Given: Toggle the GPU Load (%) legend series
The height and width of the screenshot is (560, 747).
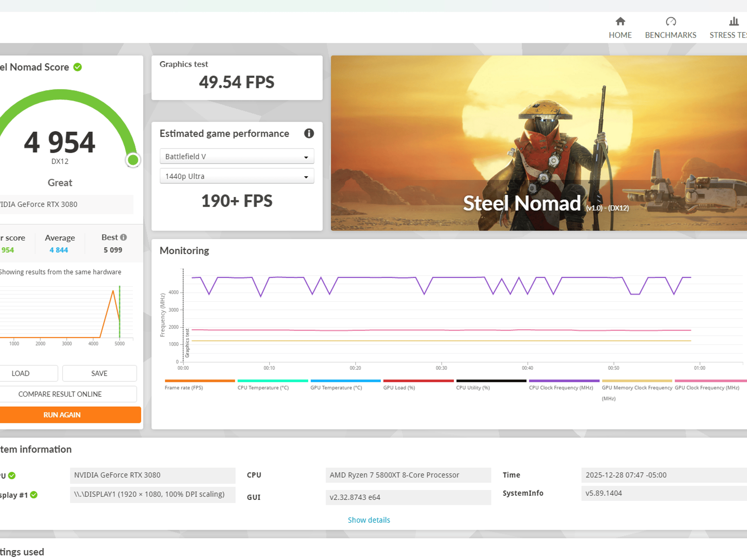Looking at the screenshot, I should 399,388.
